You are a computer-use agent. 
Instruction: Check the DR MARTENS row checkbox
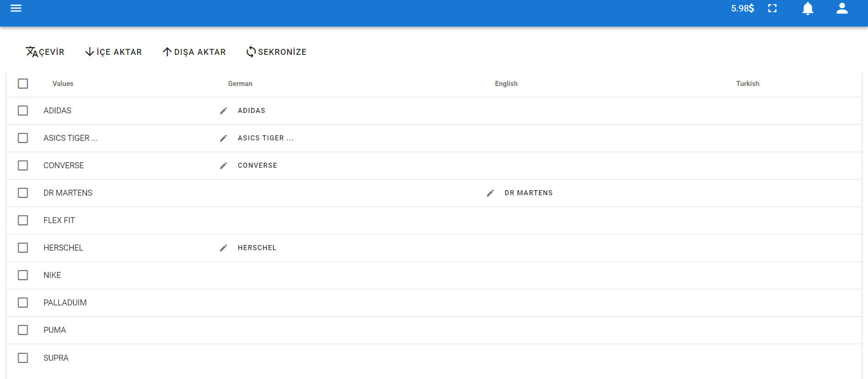click(x=23, y=193)
